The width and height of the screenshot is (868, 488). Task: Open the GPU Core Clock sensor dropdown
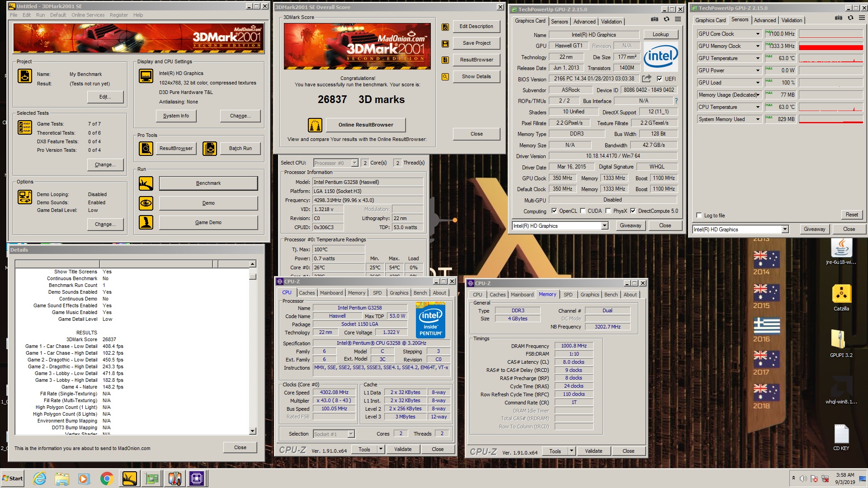click(x=758, y=34)
